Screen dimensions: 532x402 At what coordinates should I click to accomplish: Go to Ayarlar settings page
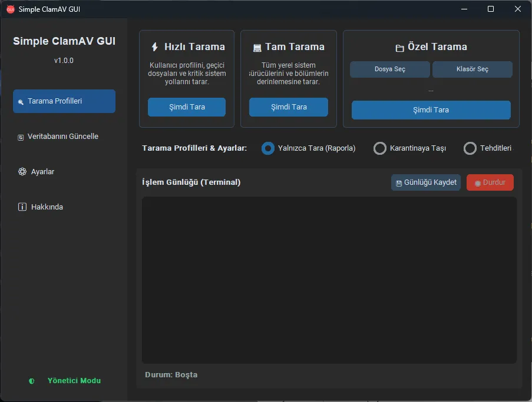click(64, 171)
